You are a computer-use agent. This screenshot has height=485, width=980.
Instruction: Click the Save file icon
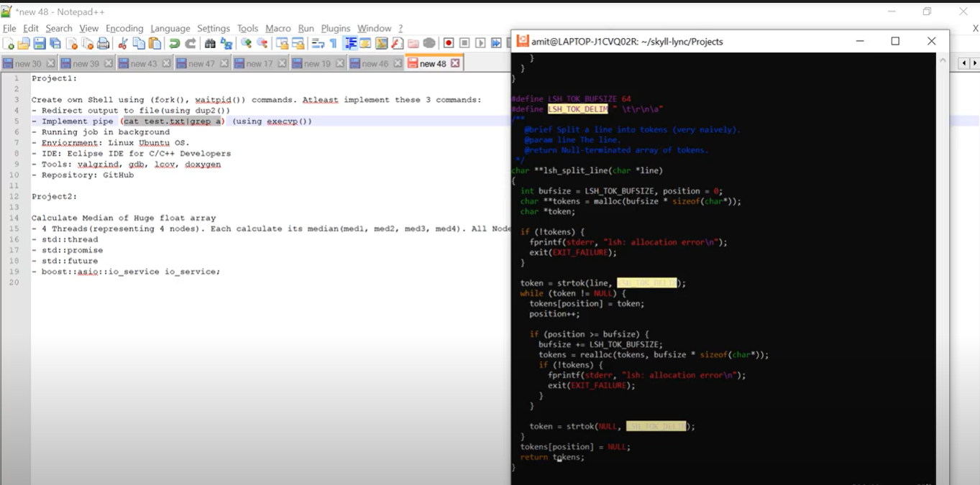click(40, 44)
